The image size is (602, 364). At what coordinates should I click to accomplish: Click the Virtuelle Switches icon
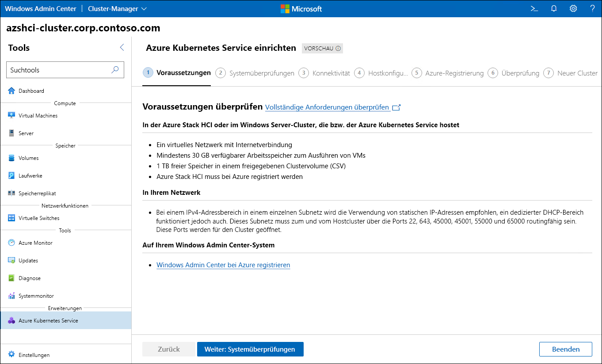pos(11,218)
